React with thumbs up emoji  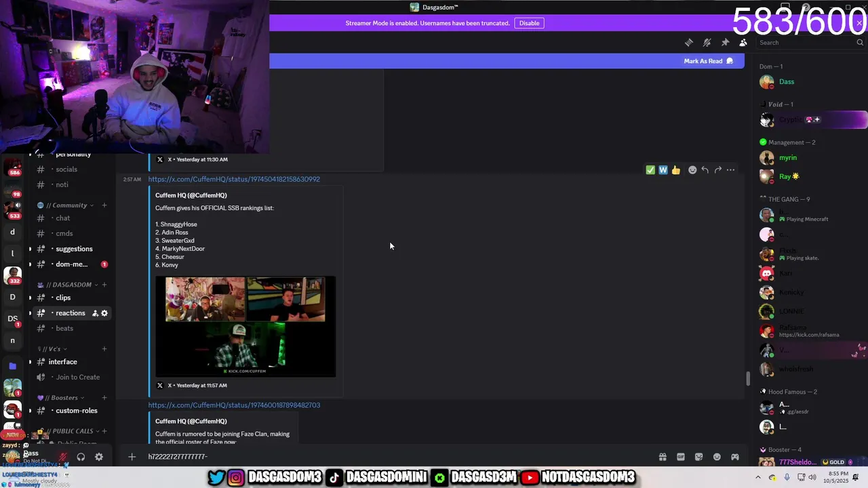point(675,170)
